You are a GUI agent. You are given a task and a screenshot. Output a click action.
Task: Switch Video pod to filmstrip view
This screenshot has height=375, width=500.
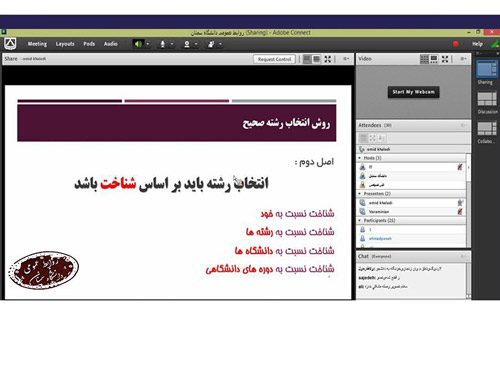[x=434, y=59]
